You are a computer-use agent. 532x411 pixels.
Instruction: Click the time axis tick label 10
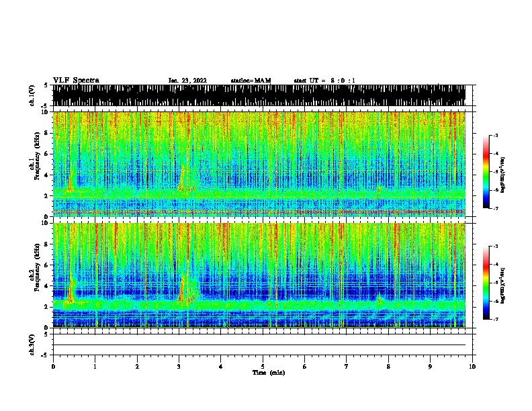click(x=472, y=367)
